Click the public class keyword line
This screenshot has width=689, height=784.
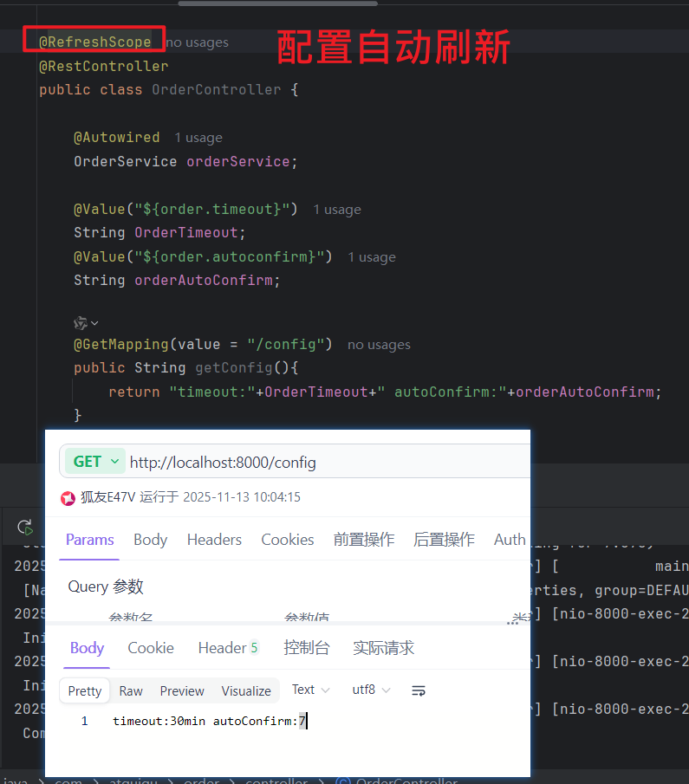[x=169, y=89]
